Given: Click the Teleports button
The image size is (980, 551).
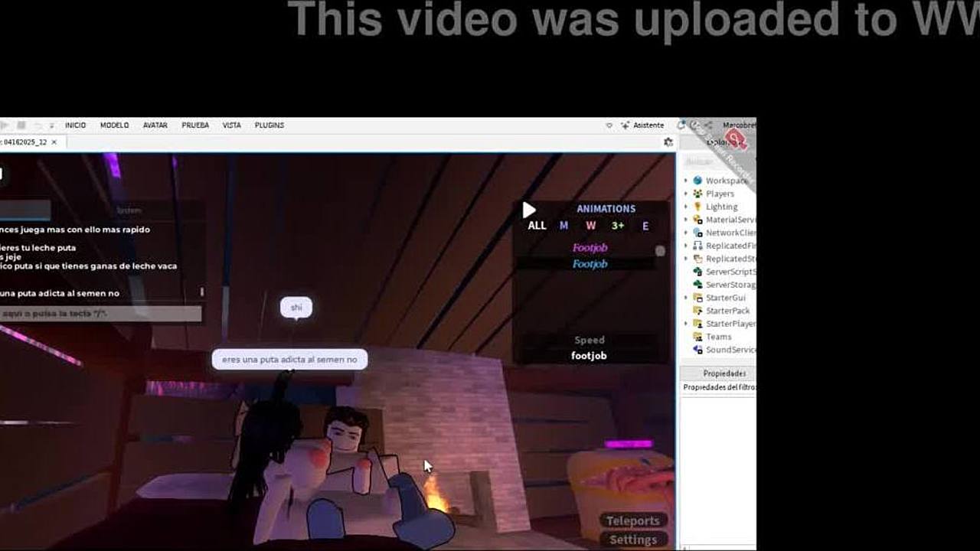Looking at the screenshot, I should point(632,520).
